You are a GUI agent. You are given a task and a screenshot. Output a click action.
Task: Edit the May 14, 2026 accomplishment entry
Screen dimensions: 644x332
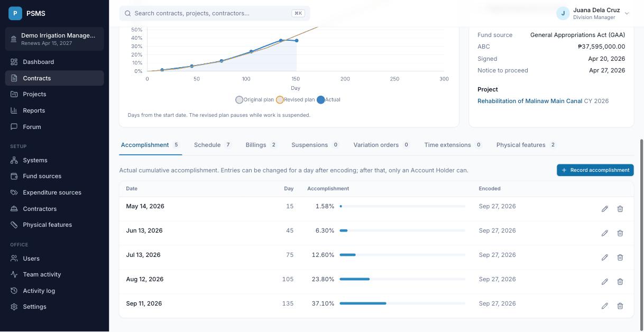pos(605,209)
